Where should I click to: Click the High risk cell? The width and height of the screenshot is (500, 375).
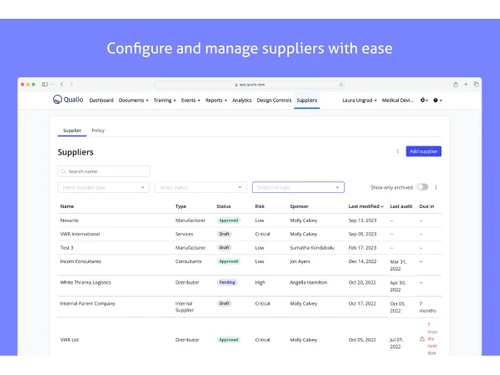(x=260, y=282)
